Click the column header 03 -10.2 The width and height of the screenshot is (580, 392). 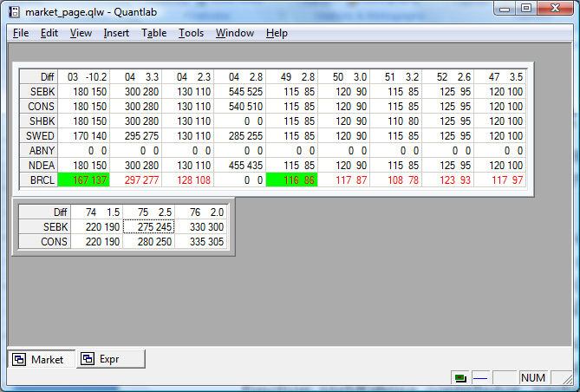tap(84, 76)
